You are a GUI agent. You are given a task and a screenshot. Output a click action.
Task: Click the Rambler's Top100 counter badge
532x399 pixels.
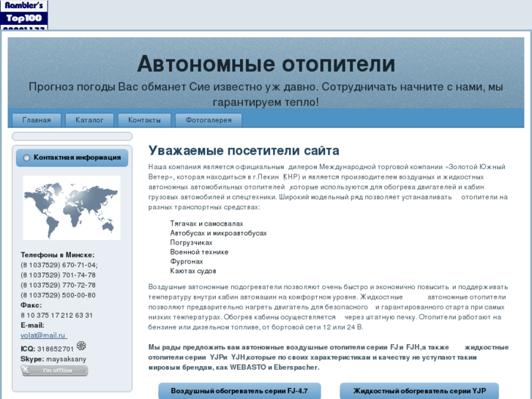pyautogui.click(x=23, y=15)
